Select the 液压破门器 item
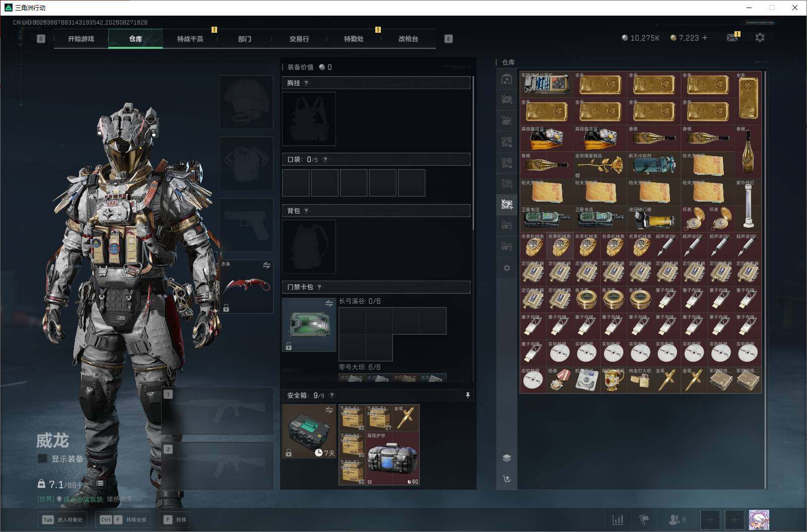807x532 pixels. pos(654,219)
